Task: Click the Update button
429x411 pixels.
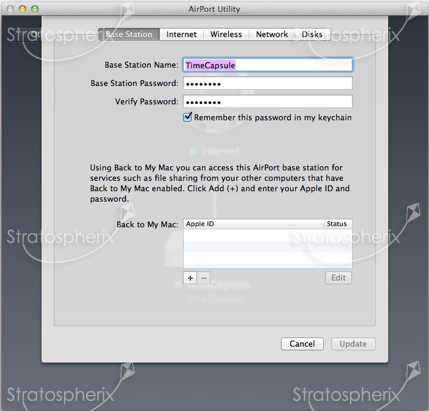Action: [353, 344]
